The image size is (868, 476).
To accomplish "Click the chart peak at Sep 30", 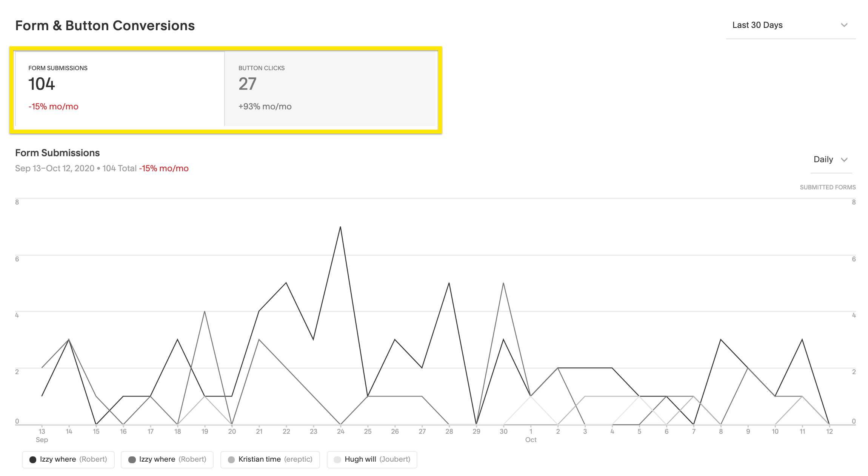I will [503, 283].
